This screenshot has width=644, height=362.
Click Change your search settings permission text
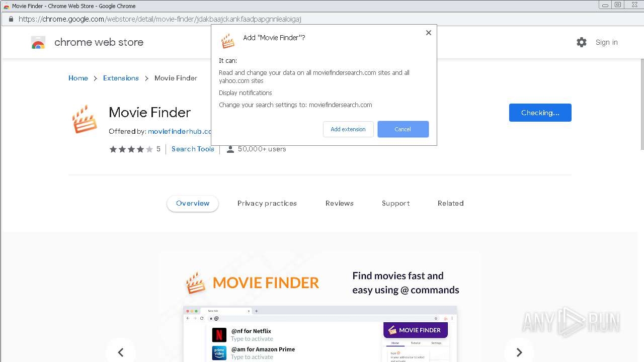tap(295, 105)
